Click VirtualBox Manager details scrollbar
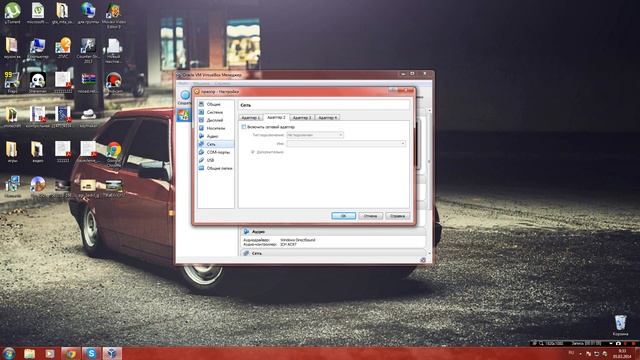The height and width of the screenshot is (360, 640). (429, 163)
